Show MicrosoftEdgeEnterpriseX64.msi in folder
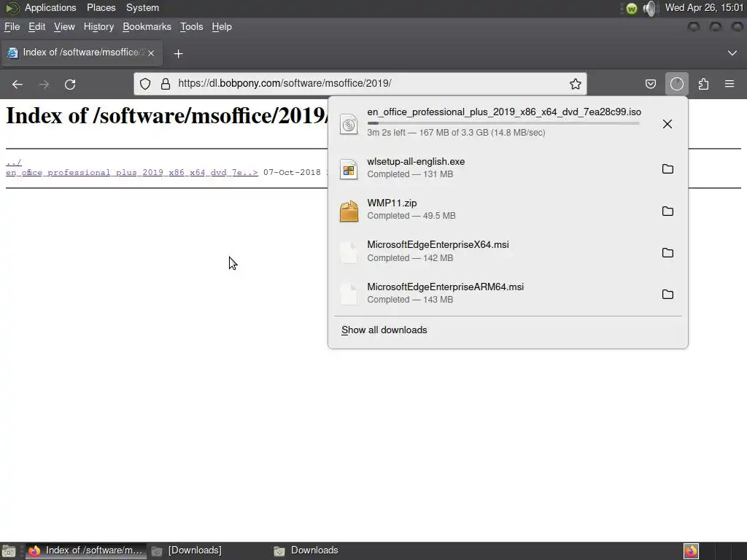Image resolution: width=747 pixels, height=560 pixels. pyautogui.click(x=667, y=252)
